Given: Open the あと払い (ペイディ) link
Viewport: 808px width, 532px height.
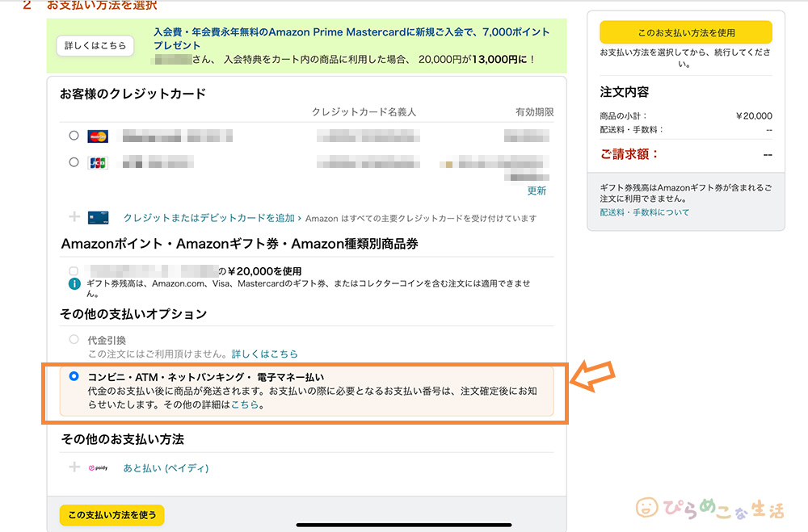Looking at the screenshot, I should click(166, 468).
